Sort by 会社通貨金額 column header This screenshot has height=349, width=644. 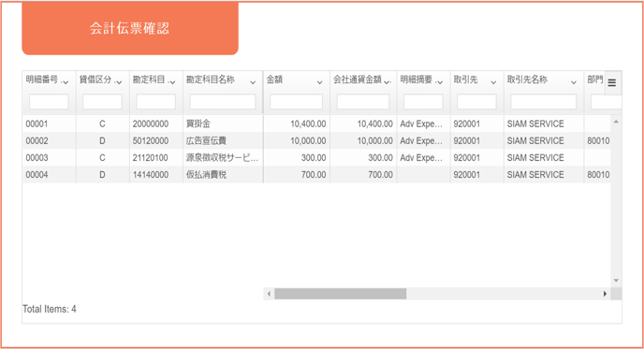click(358, 80)
